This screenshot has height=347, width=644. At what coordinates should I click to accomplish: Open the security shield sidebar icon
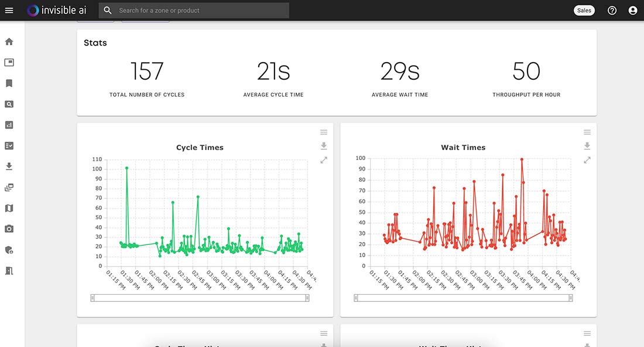pyautogui.click(x=9, y=250)
